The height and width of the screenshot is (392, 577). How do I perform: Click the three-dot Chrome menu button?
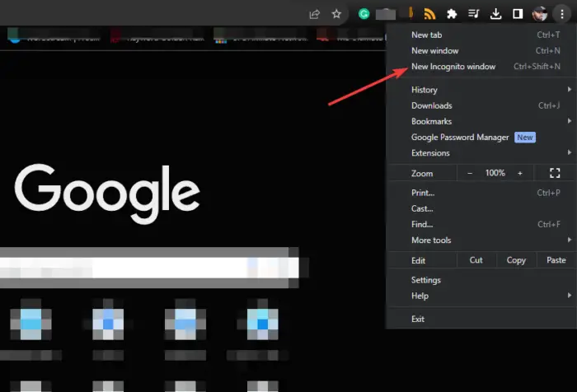click(x=562, y=14)
